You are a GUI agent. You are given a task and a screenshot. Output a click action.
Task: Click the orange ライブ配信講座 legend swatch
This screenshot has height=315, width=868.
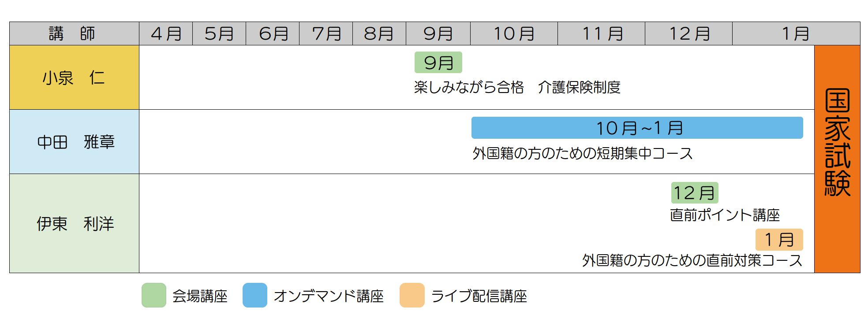click(x=412, y=295)
